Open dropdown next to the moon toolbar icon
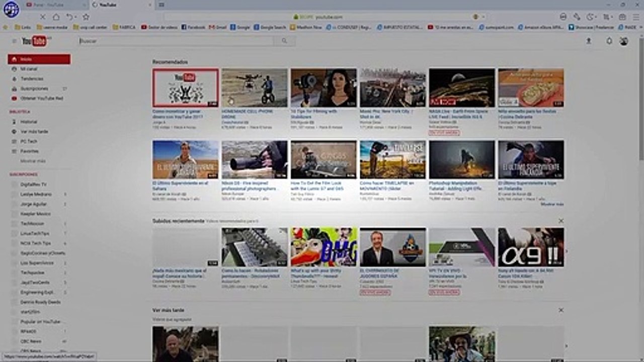The height and width of the screenshot is (362, 644). [596, 17]
